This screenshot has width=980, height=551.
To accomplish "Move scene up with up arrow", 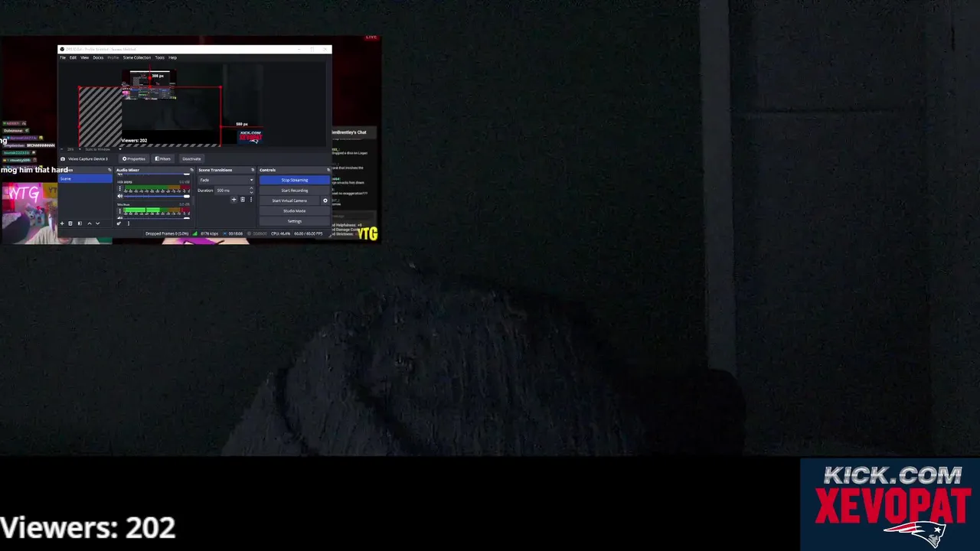I will click(90, 223).
